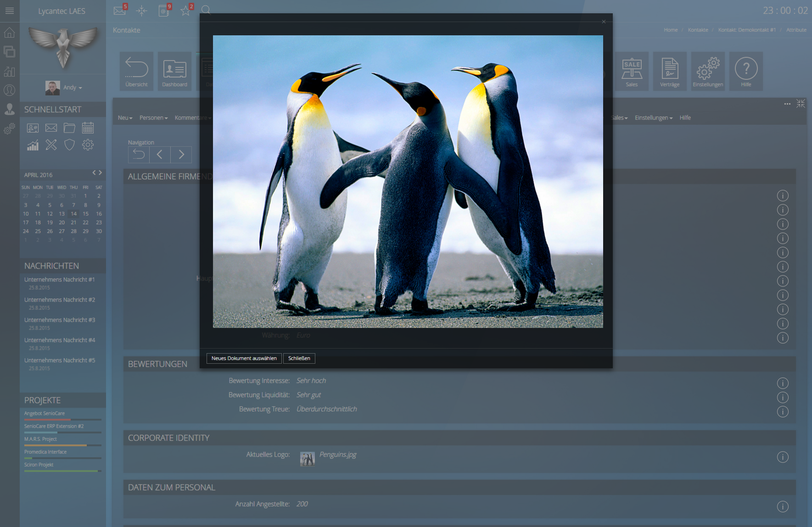Open the Angebot SenioCare project progress bar
812x527 pixels.
point(63,419)
